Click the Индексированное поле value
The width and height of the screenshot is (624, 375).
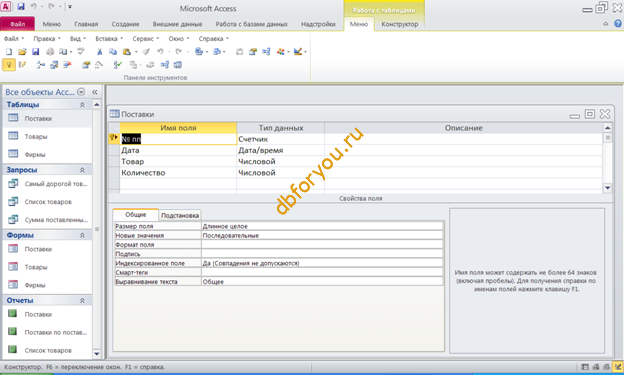(x=322, y=263)
